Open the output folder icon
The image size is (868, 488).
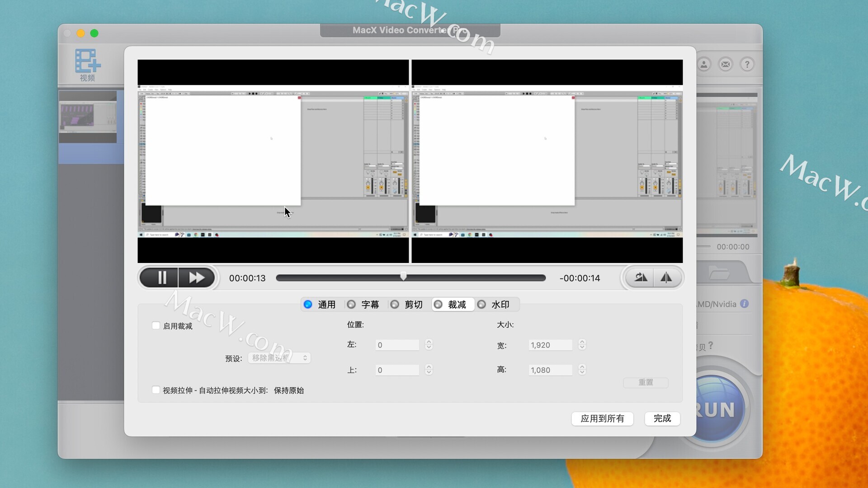[x=719, y=273]
